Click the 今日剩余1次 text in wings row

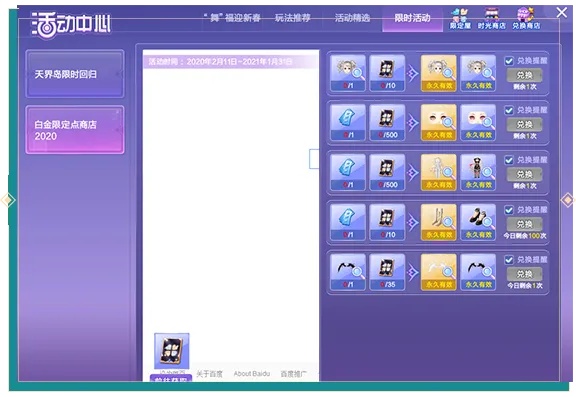pos(525,286)
